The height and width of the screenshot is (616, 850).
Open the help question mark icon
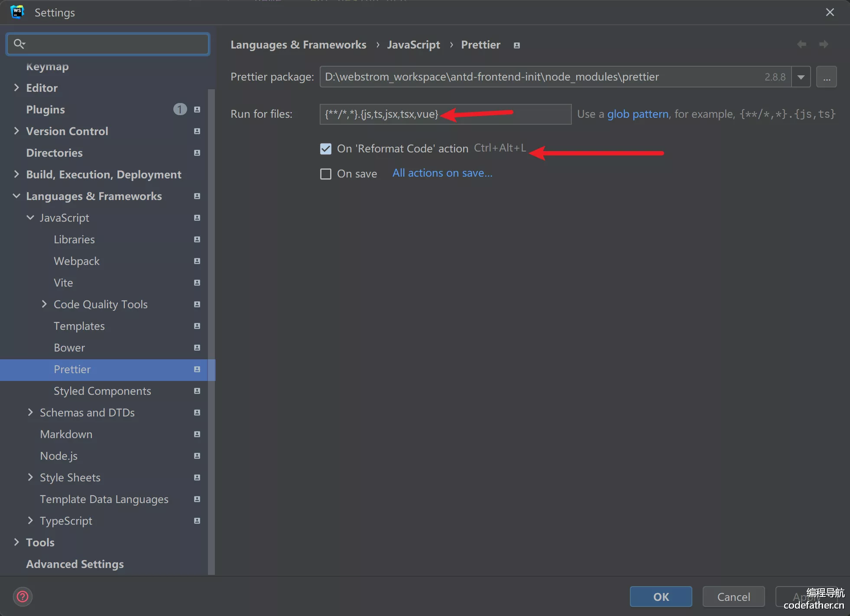[x=23, y=597]
